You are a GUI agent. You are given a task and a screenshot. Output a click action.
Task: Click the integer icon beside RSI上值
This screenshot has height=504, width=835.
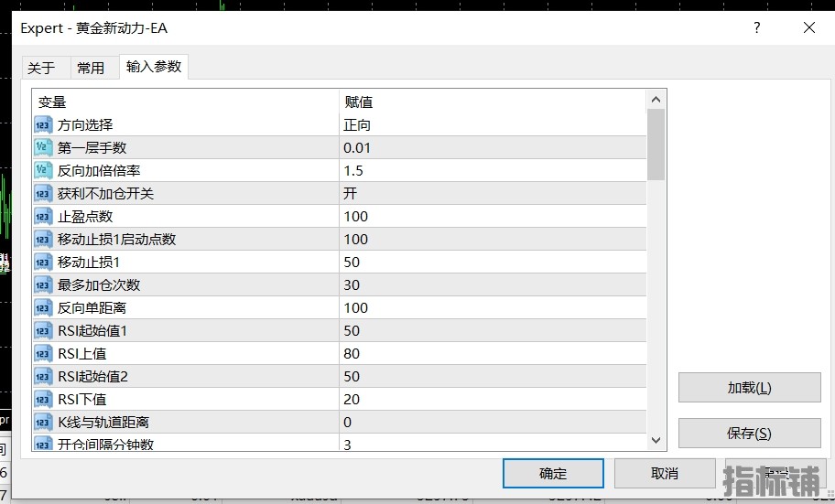(x=43, y=354)
